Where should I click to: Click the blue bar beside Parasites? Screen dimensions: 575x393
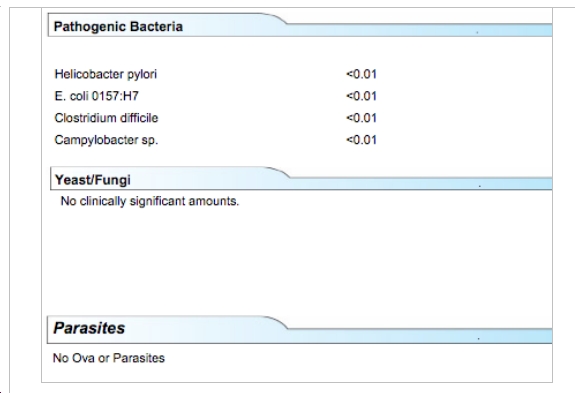[420, 336]
